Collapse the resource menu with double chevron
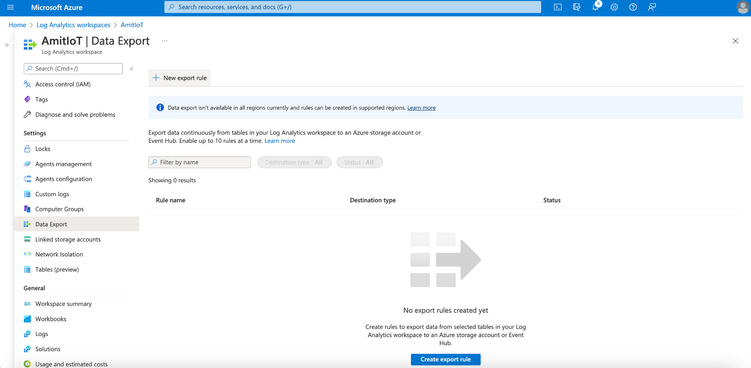This screenshot has height=368, width=751. tap(132, 69)
